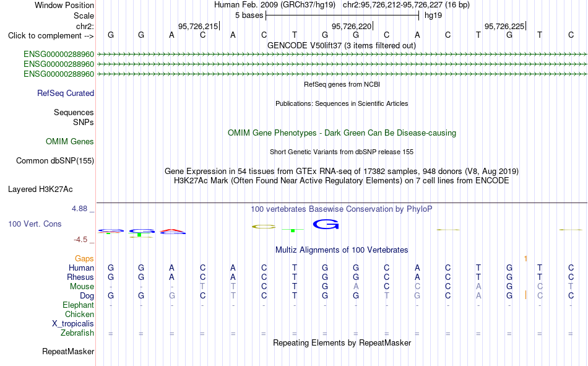Viewport: 588px width, 366px height.
Task: Click the '95,726,215' position label
Action: (198, 26)
